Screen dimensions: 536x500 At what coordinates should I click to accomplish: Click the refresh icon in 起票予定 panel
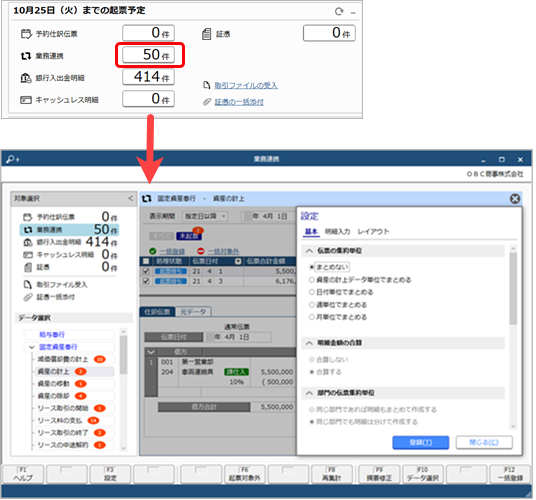coord(339,11)
